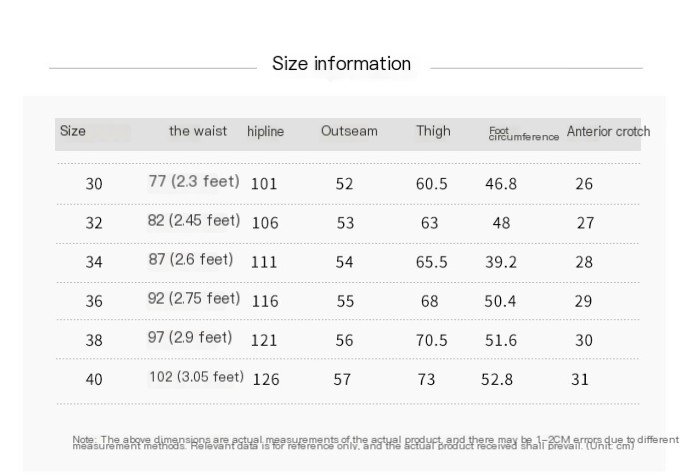
Task: Click hipline value 116
Action: (x=265, y=301)
